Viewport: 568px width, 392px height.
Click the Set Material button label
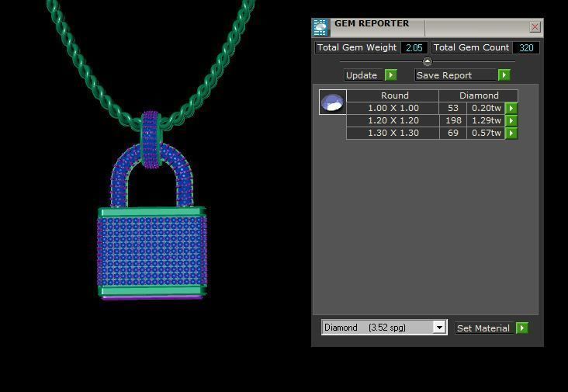tap(484, 328)
